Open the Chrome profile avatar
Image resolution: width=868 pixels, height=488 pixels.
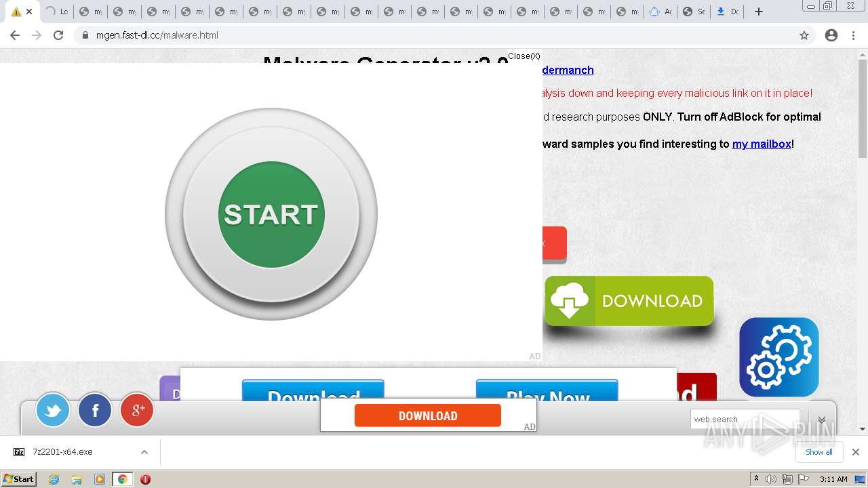point(831,35)
